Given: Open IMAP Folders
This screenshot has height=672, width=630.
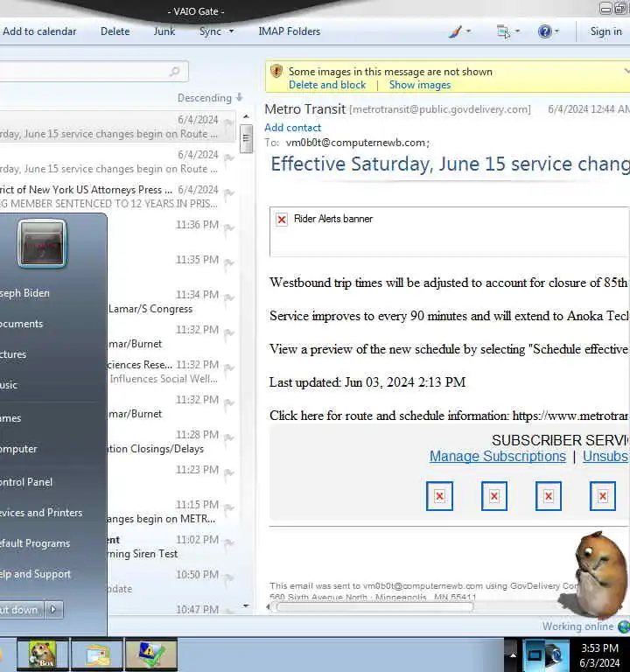Looking at the screenshot, I should pyautogui.click(x=290, y=31).
